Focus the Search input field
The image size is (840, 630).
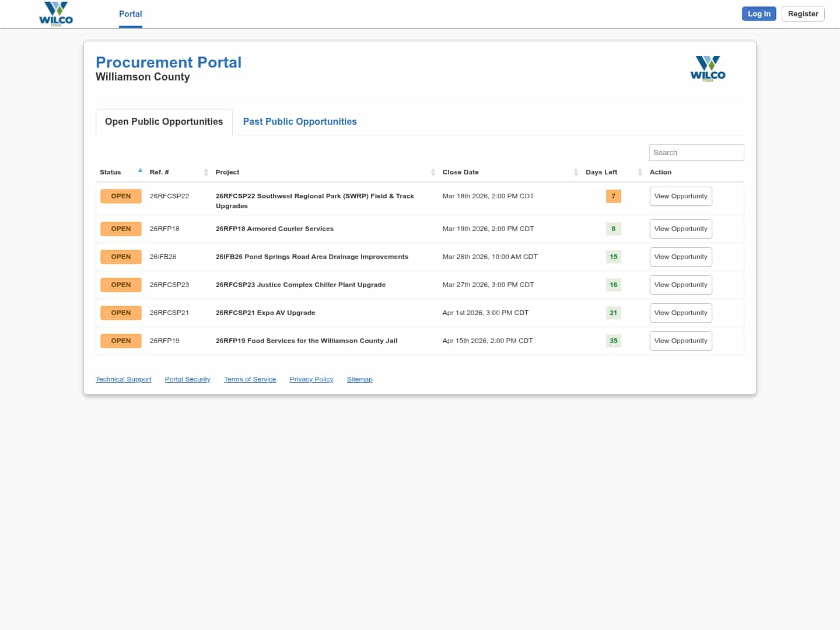pos(696,153)
